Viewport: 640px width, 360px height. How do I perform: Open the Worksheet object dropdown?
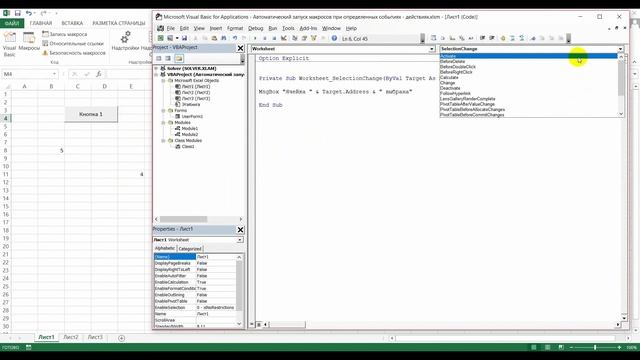(x=431, y=49)
